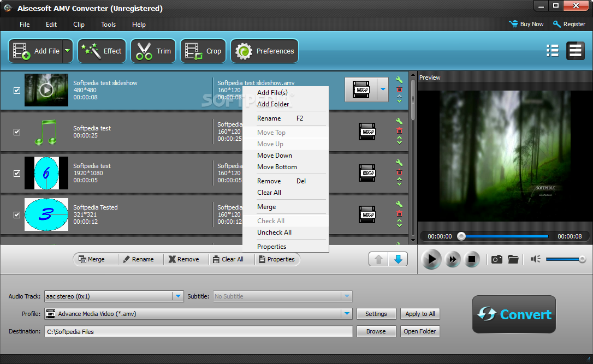
Task: Click the Remove button below file list
Action: point(186,259)
